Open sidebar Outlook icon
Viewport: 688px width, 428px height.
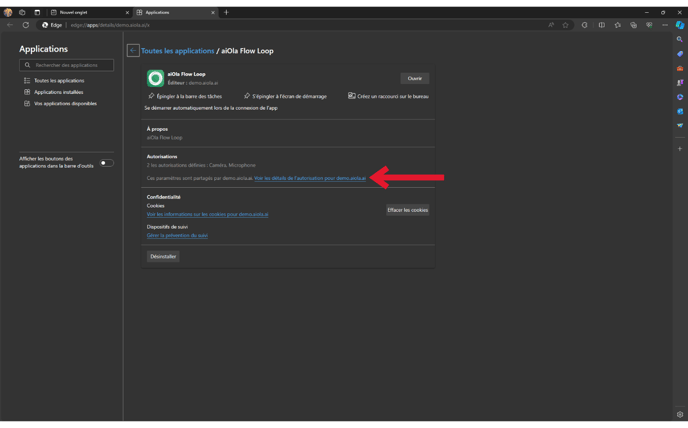click(680, 111)
